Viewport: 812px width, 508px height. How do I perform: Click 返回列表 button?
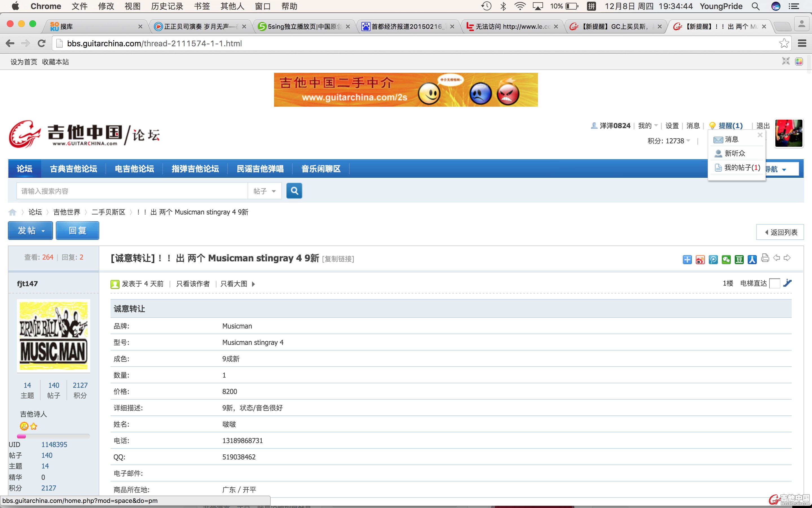[780, 232]
